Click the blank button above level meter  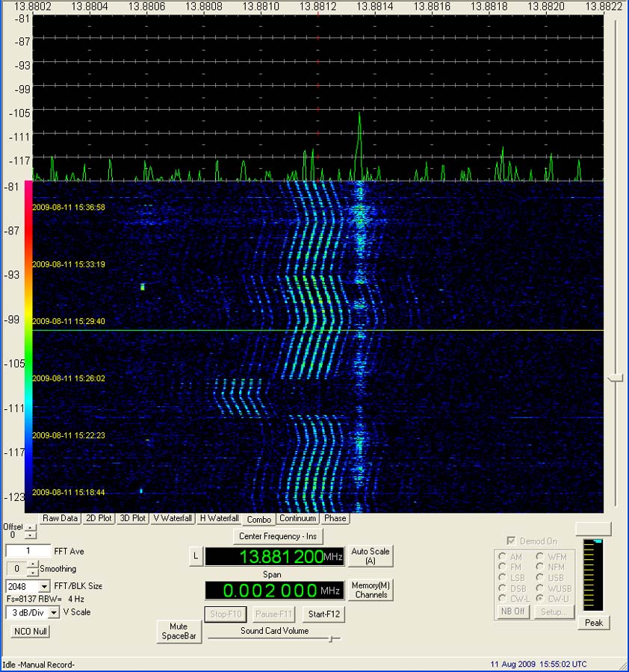coord(593,529)
